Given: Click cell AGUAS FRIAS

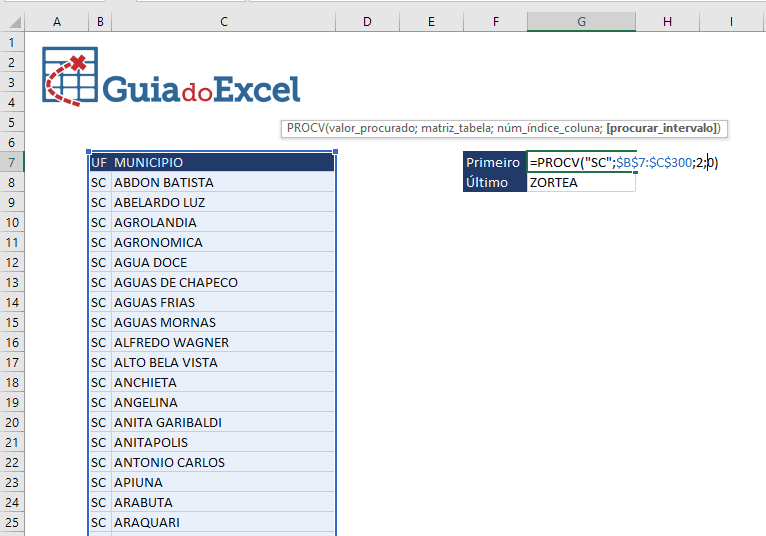Looking at the screenshot, I should point(223,302).
